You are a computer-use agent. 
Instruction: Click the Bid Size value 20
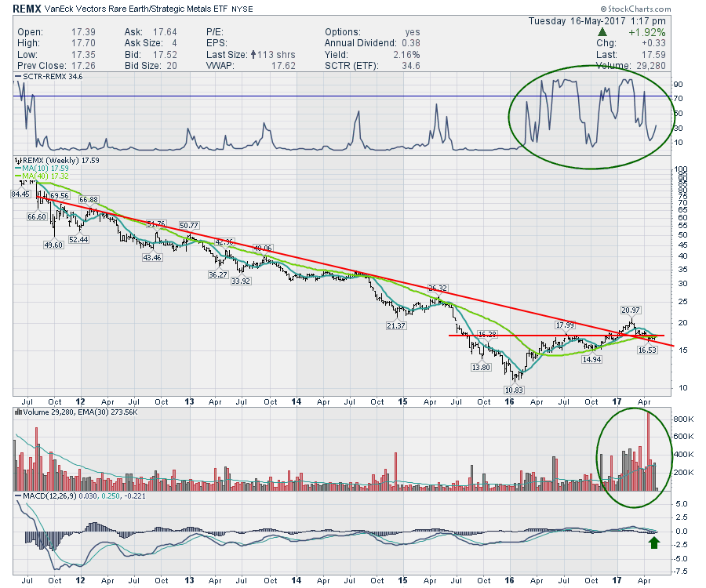(171, 66)
